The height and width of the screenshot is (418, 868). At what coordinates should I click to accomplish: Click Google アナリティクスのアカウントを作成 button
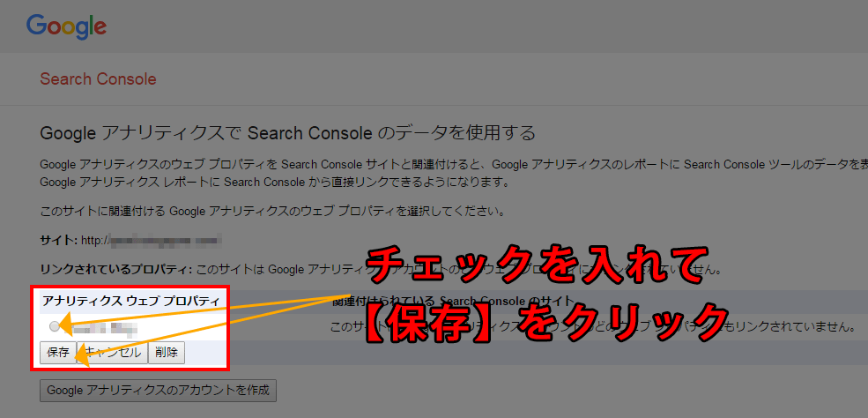click(x=158, y=391)
